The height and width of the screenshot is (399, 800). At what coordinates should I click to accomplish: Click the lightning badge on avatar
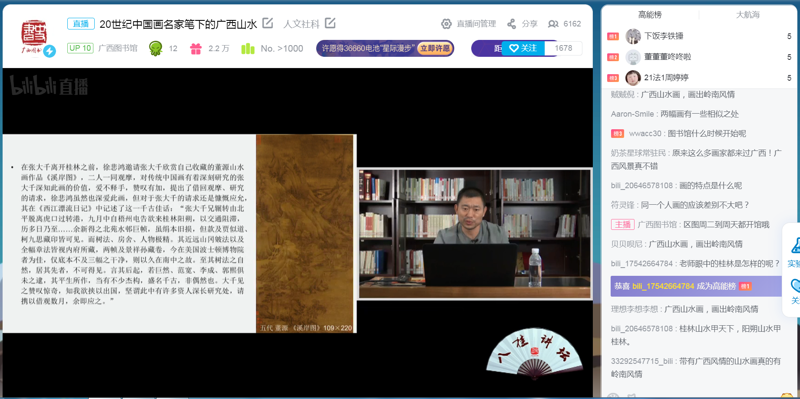click(x=49, y=51)
